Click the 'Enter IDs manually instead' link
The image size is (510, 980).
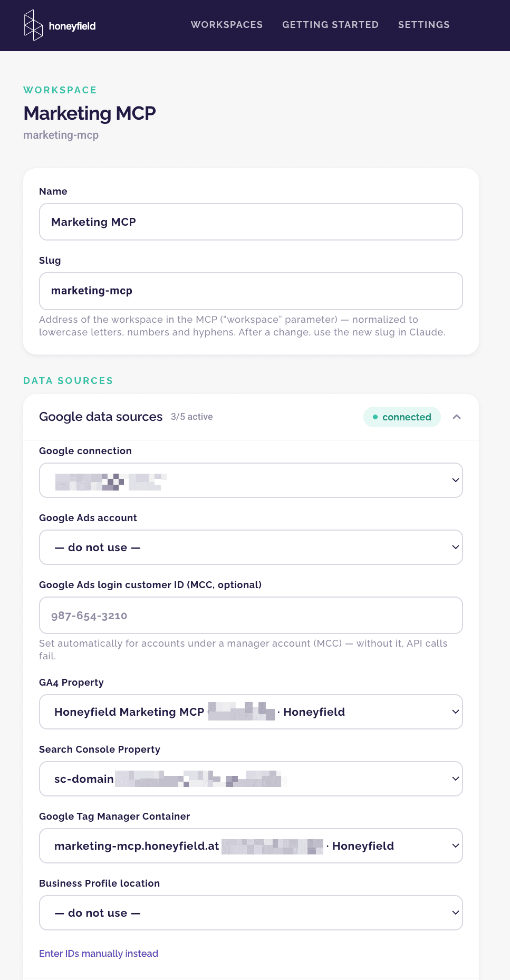coord(99,954)
